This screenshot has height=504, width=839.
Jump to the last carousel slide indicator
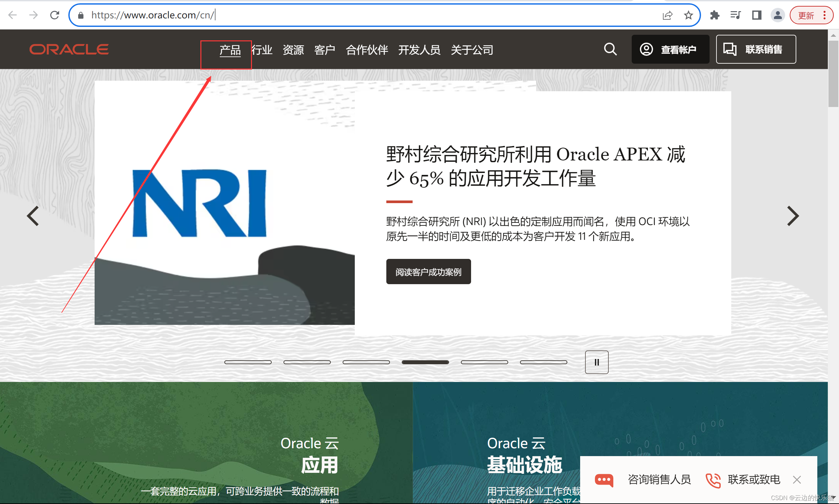(x=543, y=362)
